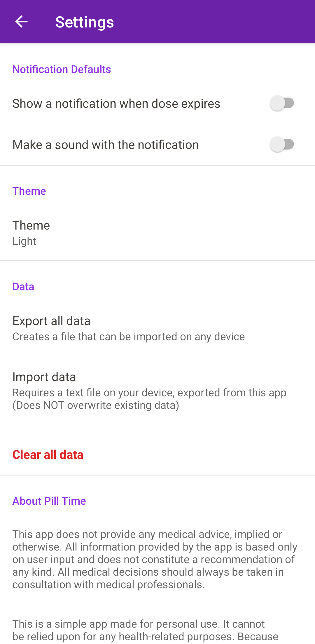
Task: Click the medical advice disclaimer paragraph
Action: click(x=155, y=559)
